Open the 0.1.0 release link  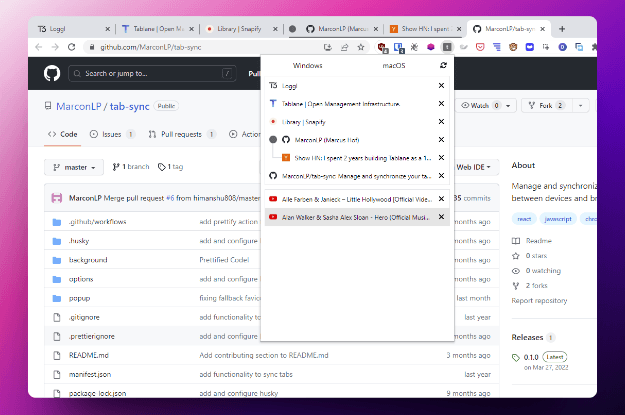[531, 357]
